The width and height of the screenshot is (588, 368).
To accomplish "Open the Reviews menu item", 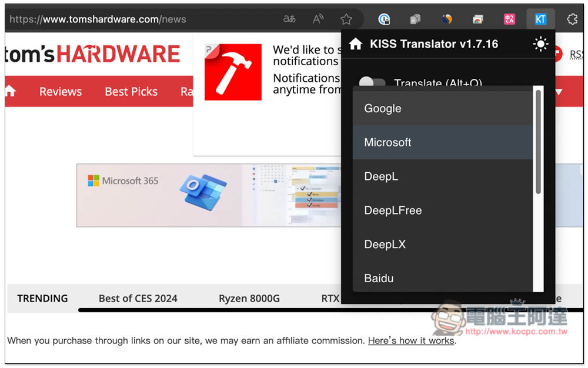I will pos(61,92).
